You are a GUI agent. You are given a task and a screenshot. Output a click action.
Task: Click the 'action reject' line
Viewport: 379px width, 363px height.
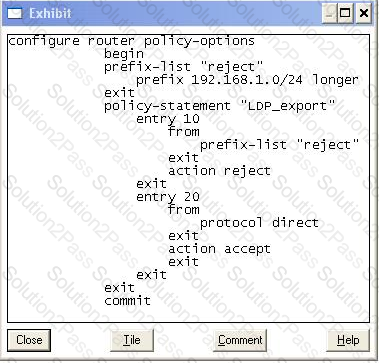pyautogui.click(x=219, y=171)
